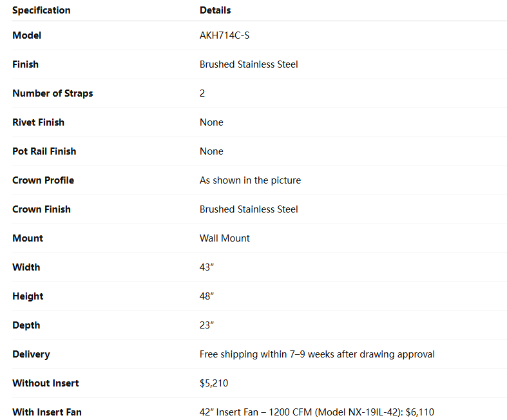The width and height of the screenshot is (507, 420).
Task: Click the Pot Rail Finish None value
Action: pos(211,151)
